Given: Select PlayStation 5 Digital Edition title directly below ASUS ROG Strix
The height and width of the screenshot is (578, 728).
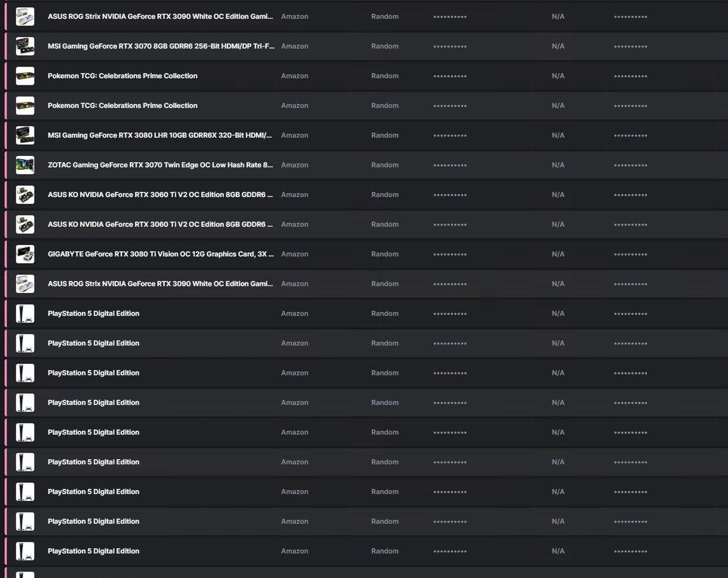Looking at the screenshot, I should [93, 314].
